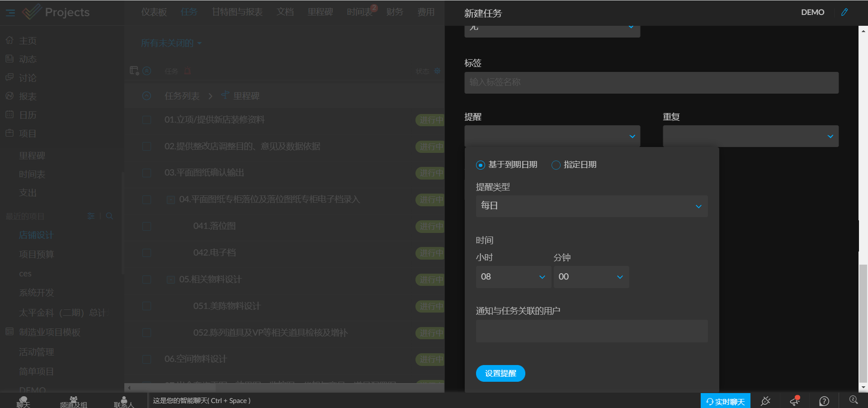Select the 指定日期 radio option
868x408 pixels.
556,165
